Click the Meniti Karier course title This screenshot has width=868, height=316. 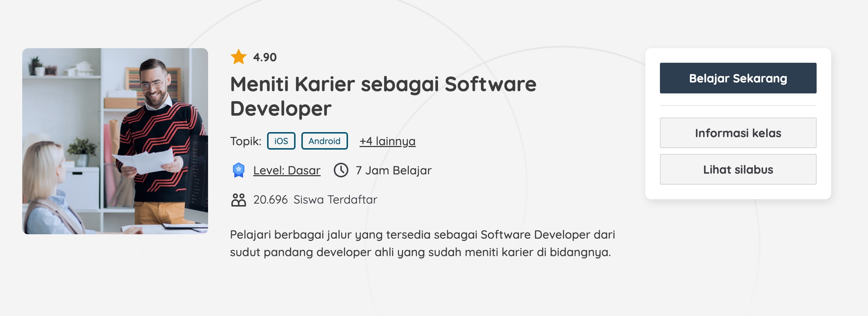tap(383, 96)
